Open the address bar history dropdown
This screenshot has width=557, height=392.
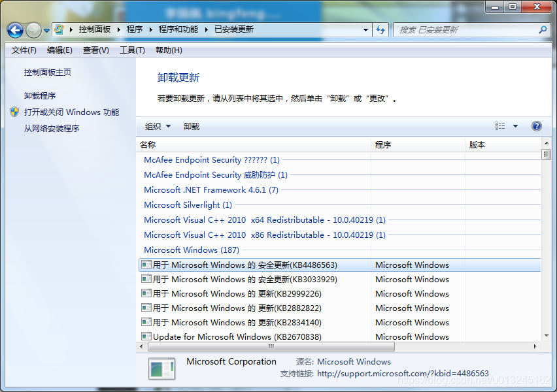(365, 30)
